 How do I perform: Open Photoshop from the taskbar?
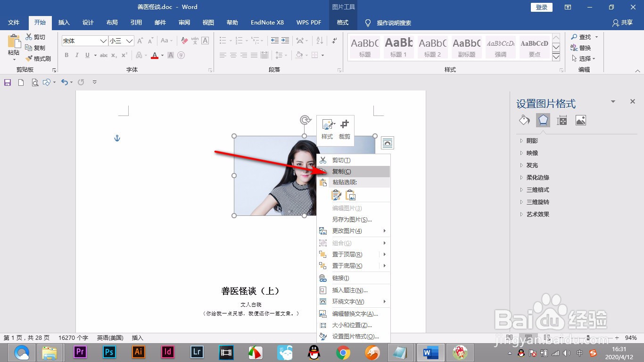click(x=109, y=352)
